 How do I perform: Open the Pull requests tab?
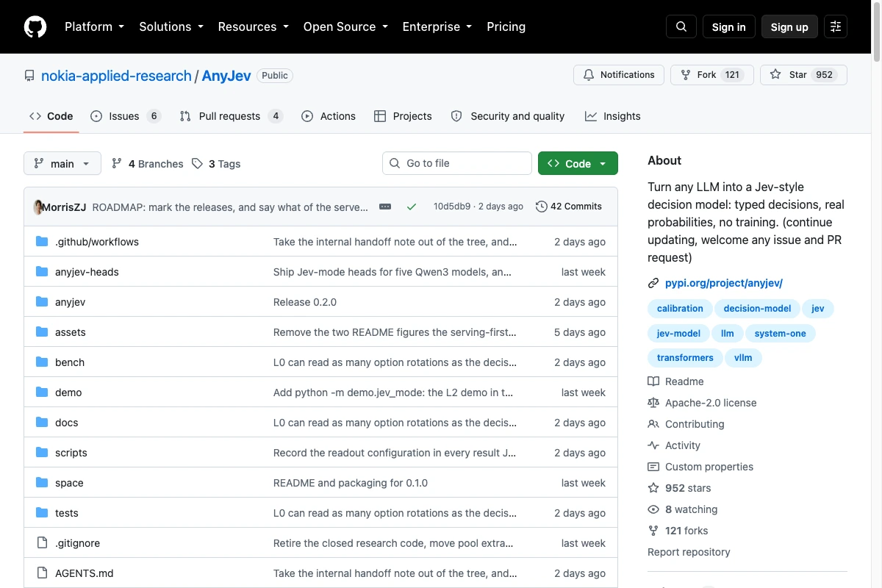(x=231, y=116)
